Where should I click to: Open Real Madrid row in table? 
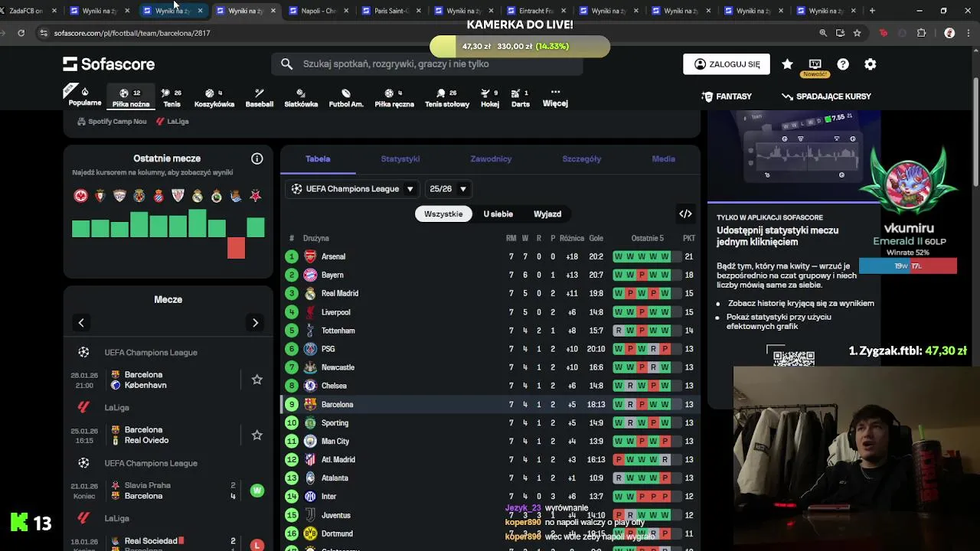tap(490, 293)
